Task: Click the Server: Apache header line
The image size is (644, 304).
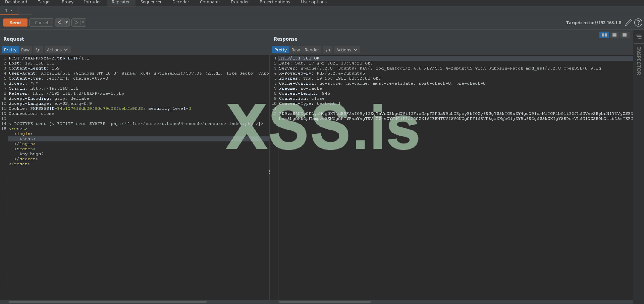Action: coord(440,69)
